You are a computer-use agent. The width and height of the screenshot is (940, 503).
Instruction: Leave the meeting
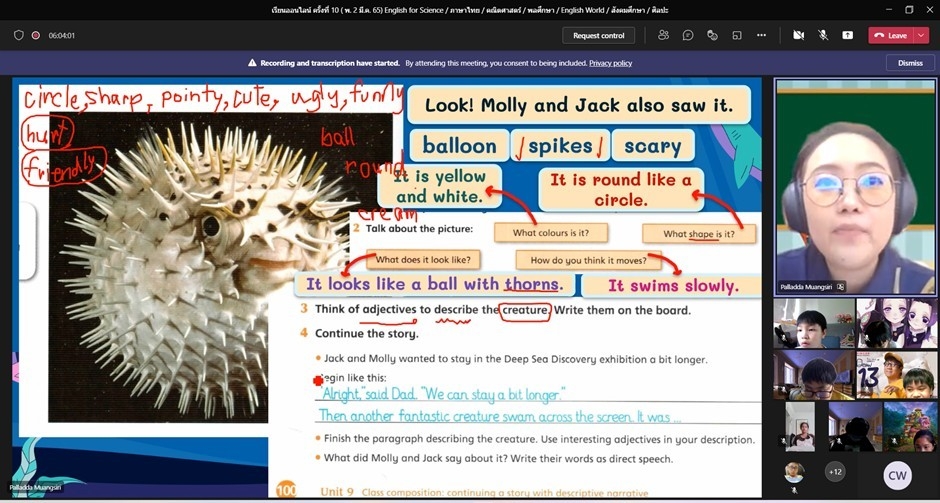tap(890, 35)
